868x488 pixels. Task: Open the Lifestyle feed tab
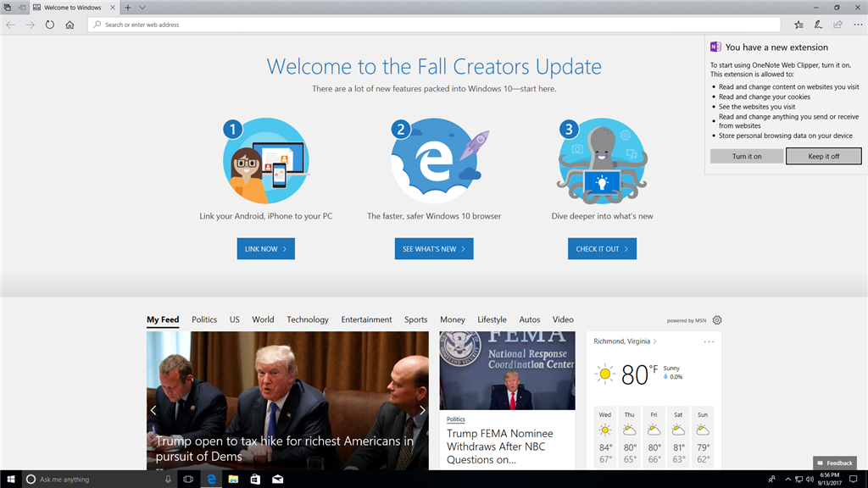pos(492,319)
